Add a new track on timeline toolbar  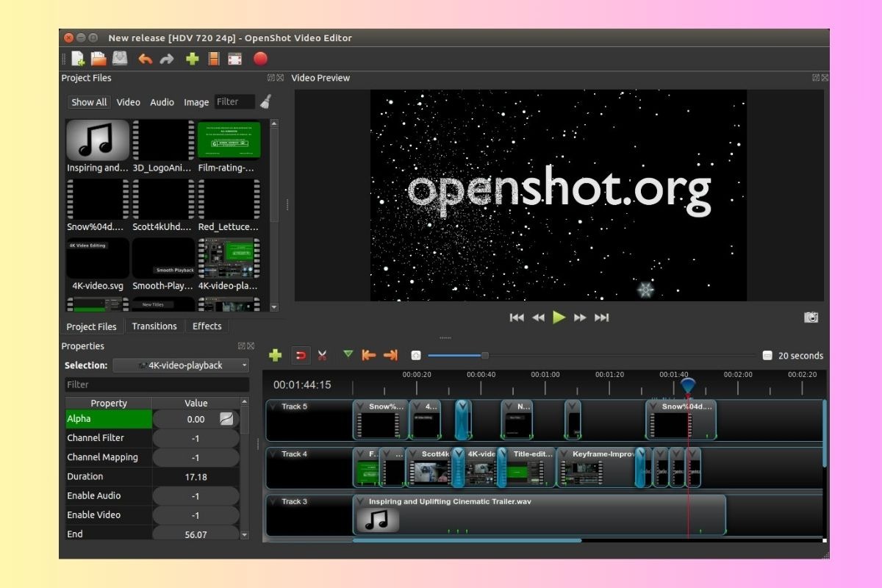pyautogui.click(x=275, y=355)
